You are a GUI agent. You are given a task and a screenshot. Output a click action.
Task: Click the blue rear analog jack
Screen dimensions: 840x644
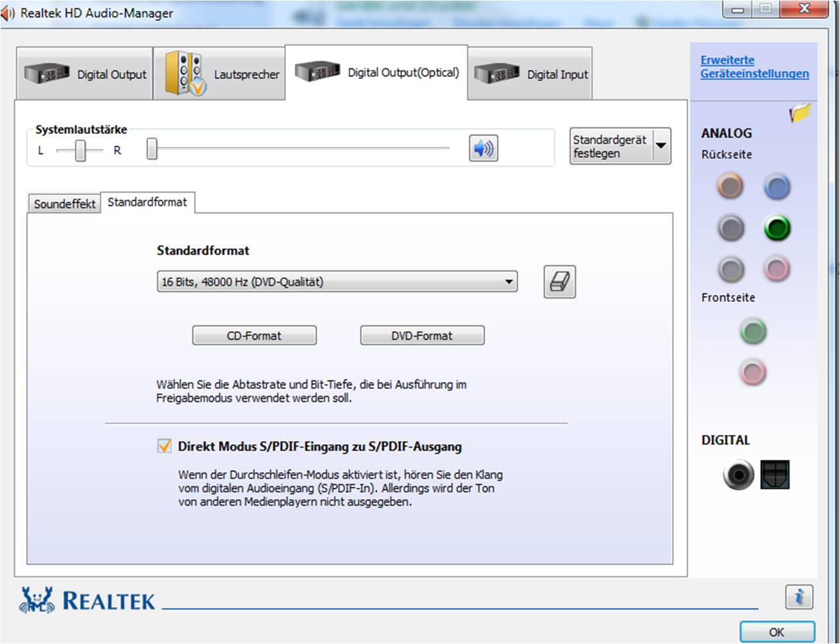(776, 187)
